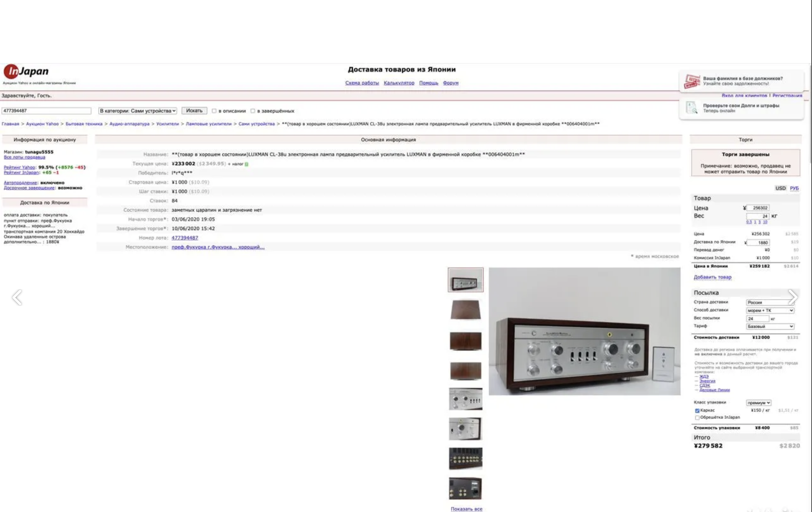Go to the previous image with left arrow

coord(17,298)
